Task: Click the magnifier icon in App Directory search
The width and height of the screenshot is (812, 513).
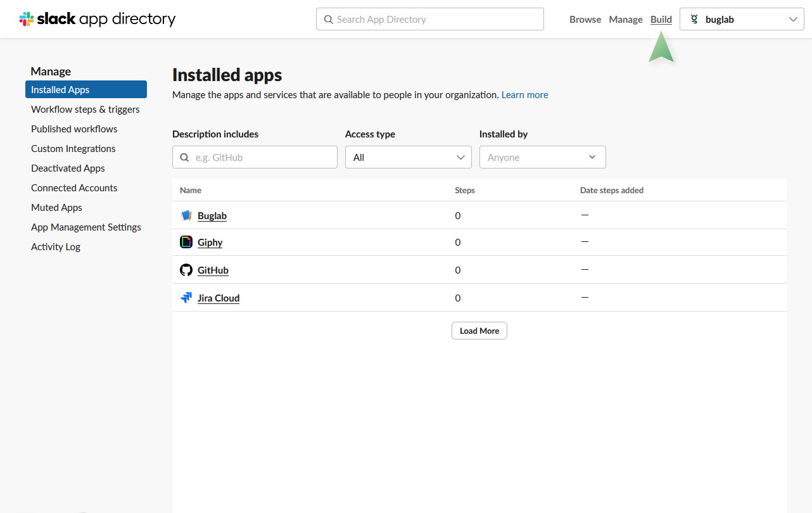Action: coord(328,20)
